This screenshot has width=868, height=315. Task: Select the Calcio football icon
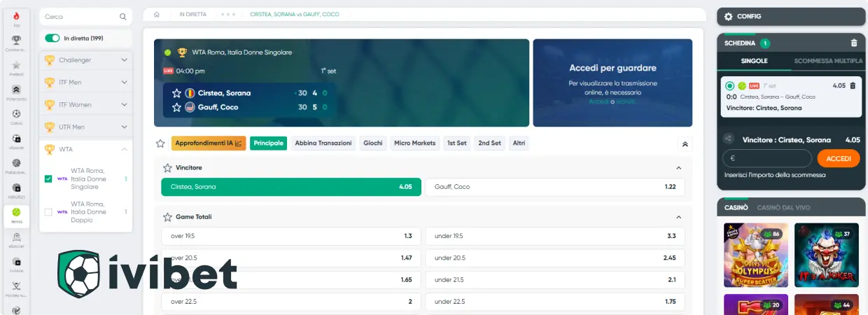[16, 113]
